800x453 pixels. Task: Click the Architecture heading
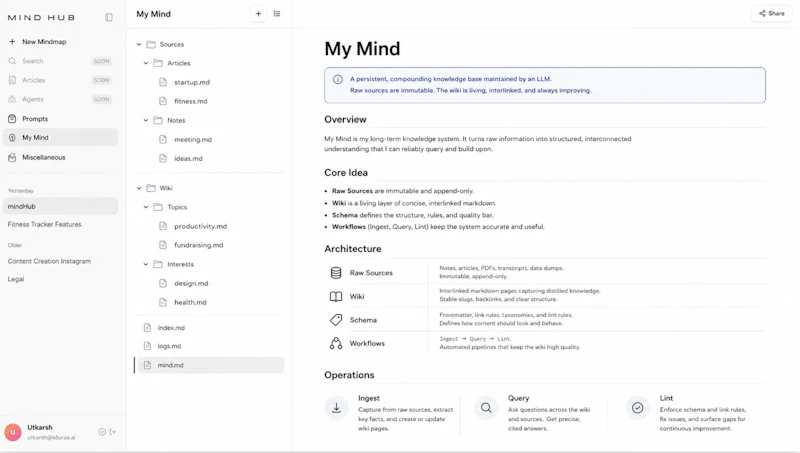click(x=353, y=248)
